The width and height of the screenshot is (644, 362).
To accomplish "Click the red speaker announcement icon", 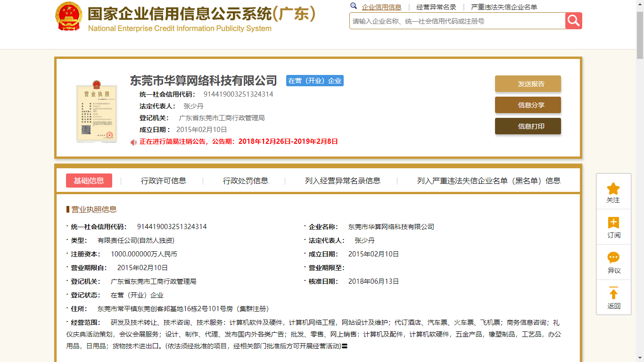I will coord(134,142).
